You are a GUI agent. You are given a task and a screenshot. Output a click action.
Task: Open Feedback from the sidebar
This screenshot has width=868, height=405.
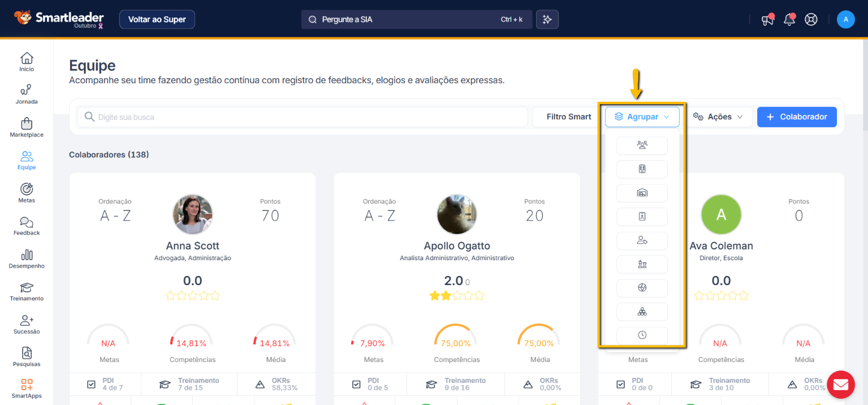27,226
